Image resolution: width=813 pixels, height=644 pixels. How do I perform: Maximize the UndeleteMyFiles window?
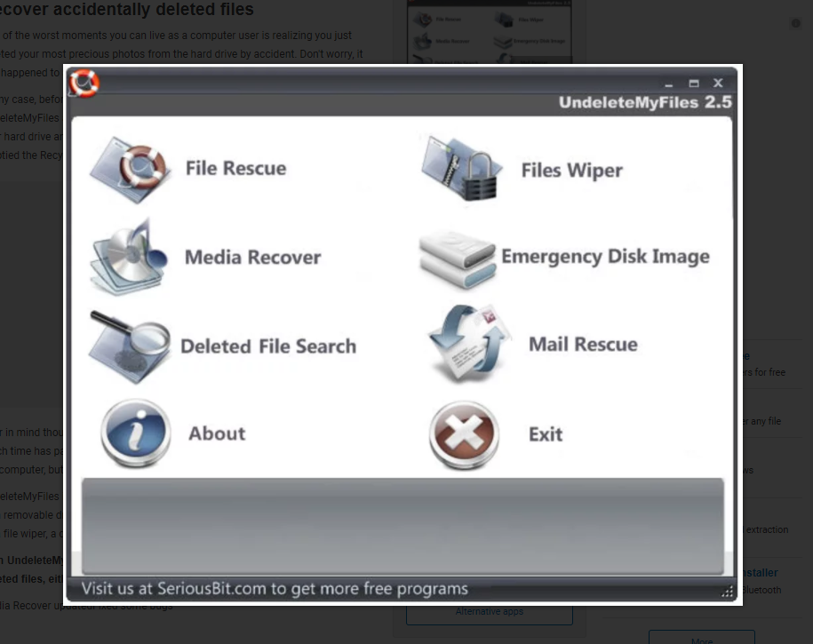pos(694,83)
